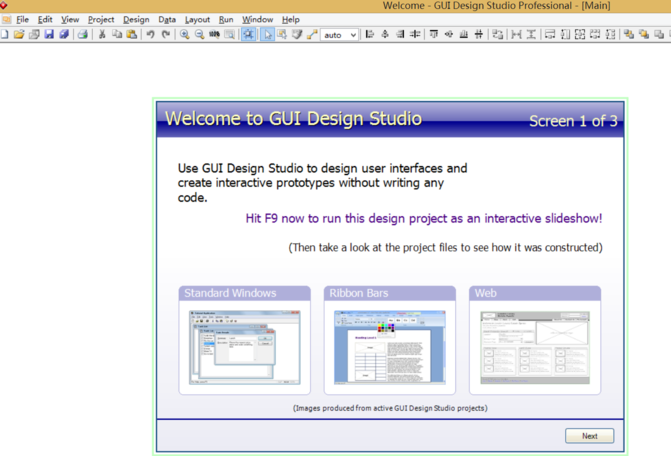The image size is (671, 456).
Task: Click the Zoom Out magnifier icon
Action: [x=199, y=35]
